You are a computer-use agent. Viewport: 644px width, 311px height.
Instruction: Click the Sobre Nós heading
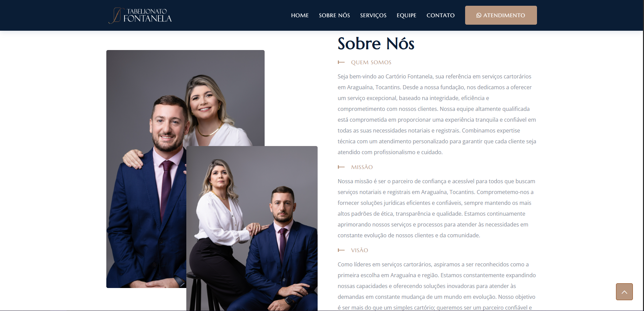click(x=376, y=44)
